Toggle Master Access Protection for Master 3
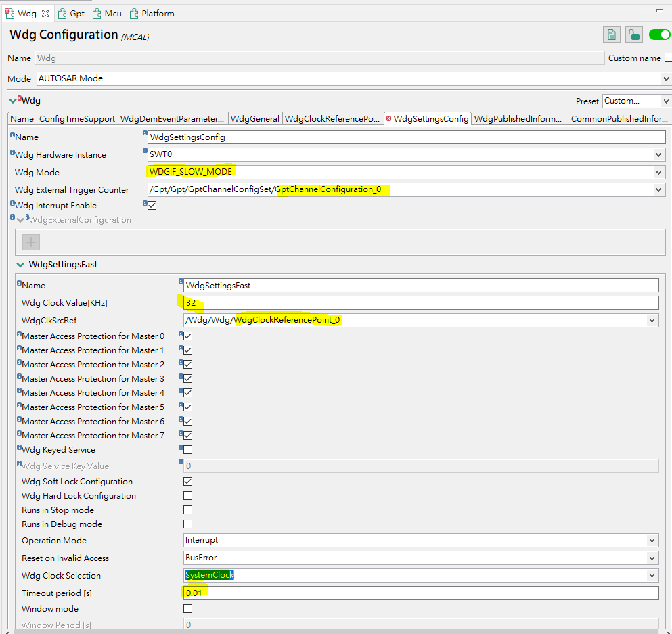 tap(187, 378)
